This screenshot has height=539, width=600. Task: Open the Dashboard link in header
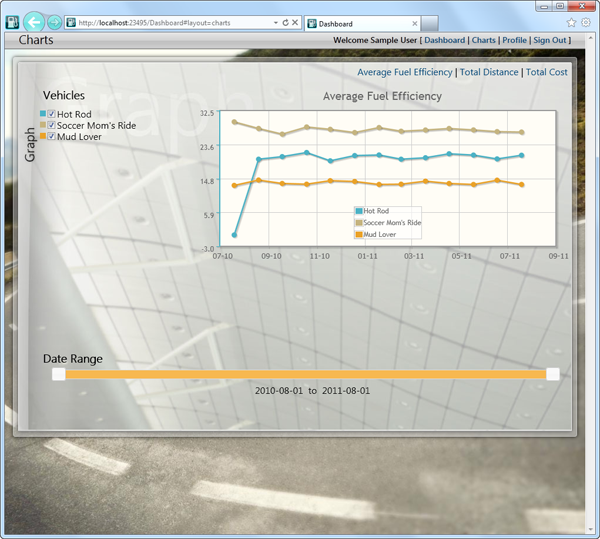[445, 40]
